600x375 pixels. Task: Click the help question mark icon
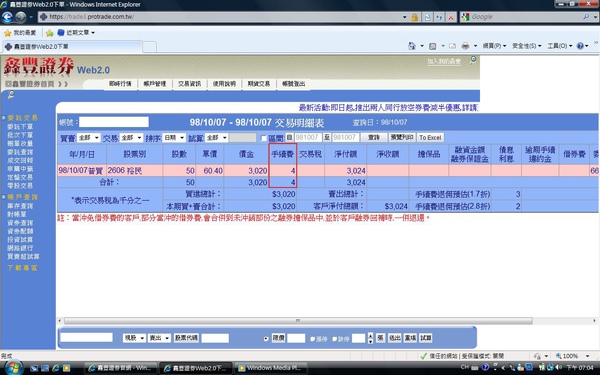tap(580, 46)
